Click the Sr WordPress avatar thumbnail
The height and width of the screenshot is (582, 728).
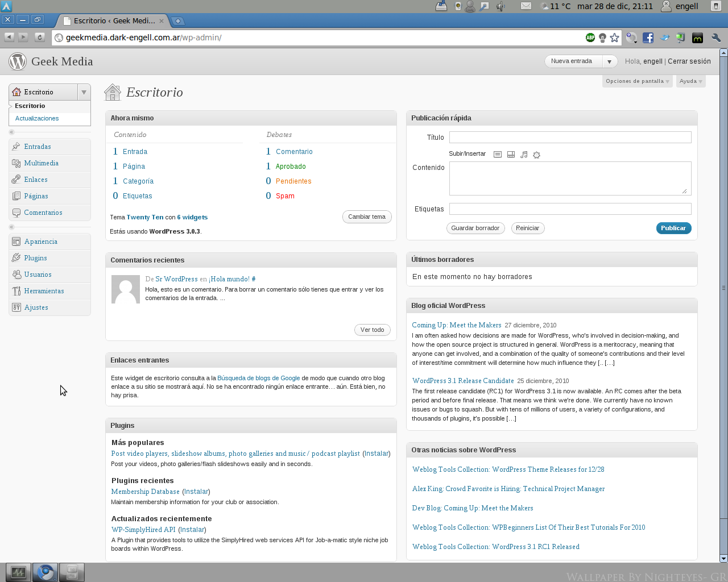point(126,289)
